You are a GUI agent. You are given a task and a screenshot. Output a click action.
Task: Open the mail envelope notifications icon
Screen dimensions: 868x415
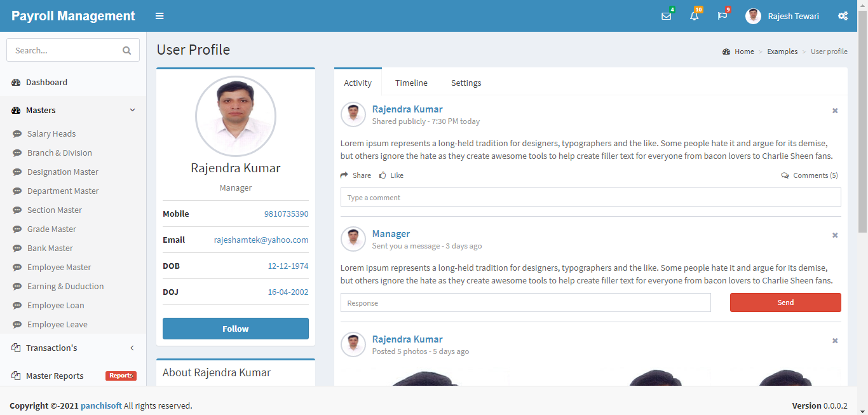666,16
